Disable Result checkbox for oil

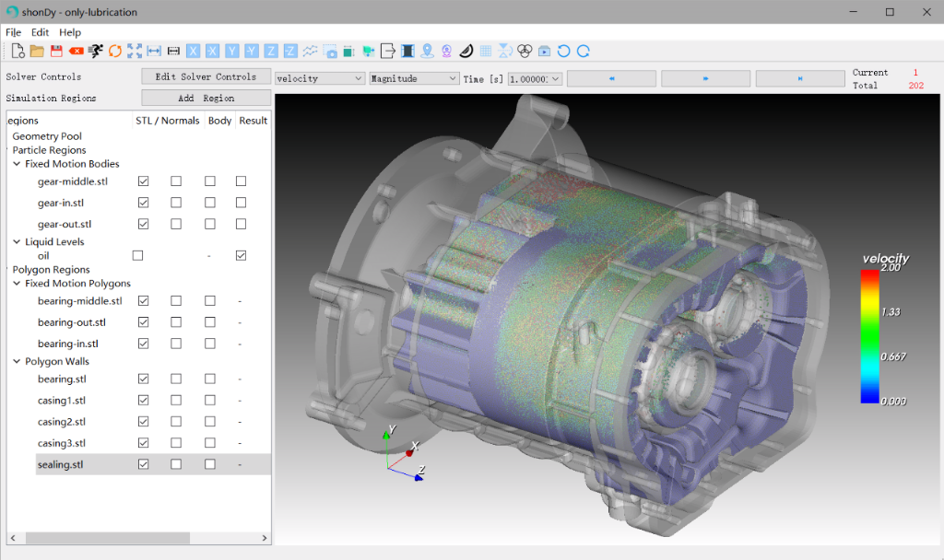pyautogui.click(x=241, y=255)
